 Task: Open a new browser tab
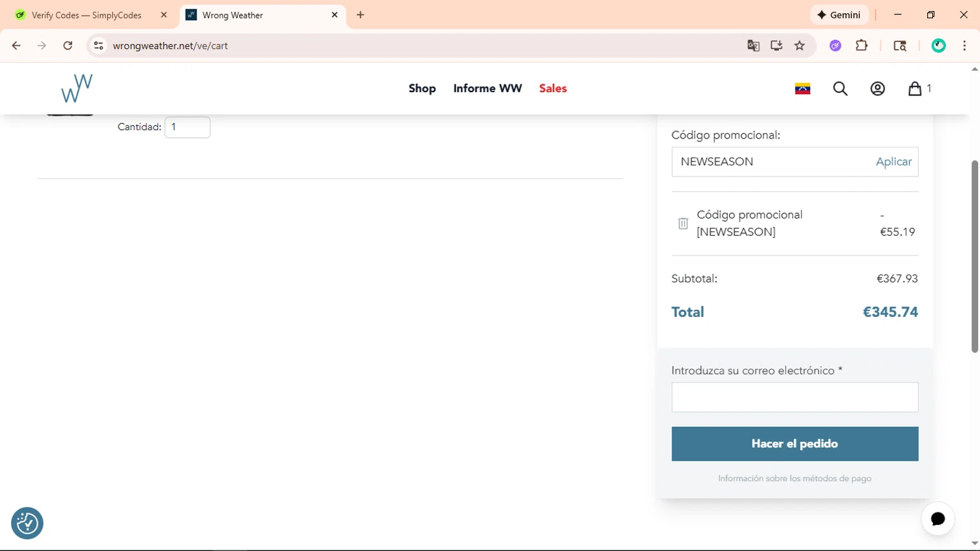(361, 15)
